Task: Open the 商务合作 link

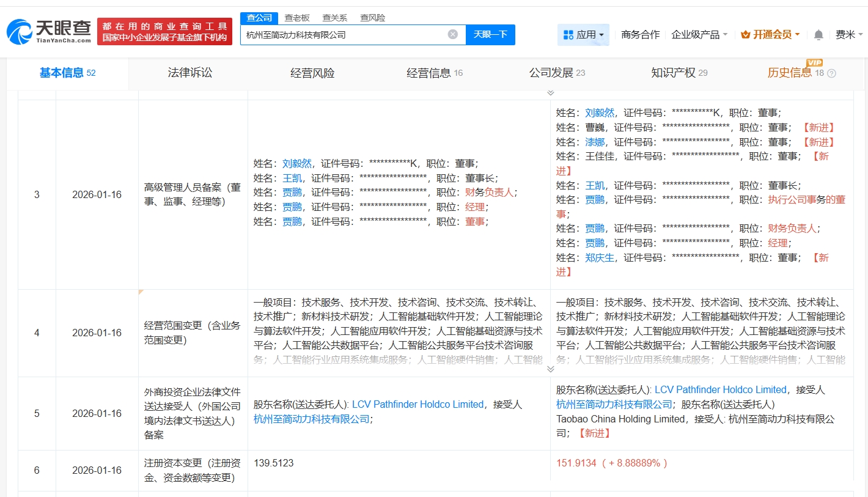Action: (x=640, y=35)
